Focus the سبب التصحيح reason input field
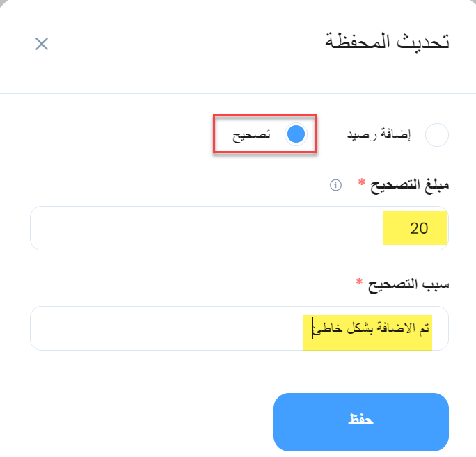476x457 pixels. click(x=239, y=328)
